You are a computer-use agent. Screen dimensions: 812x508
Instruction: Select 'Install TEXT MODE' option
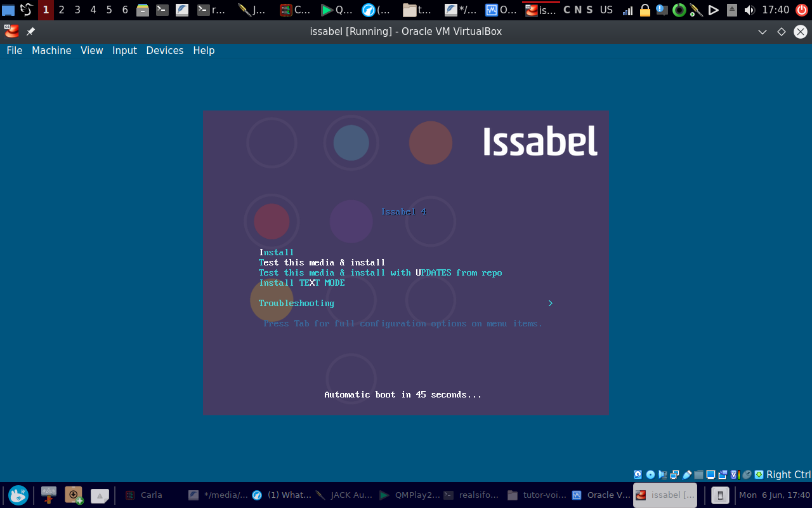pyautogui.click(x=302, y=283)
